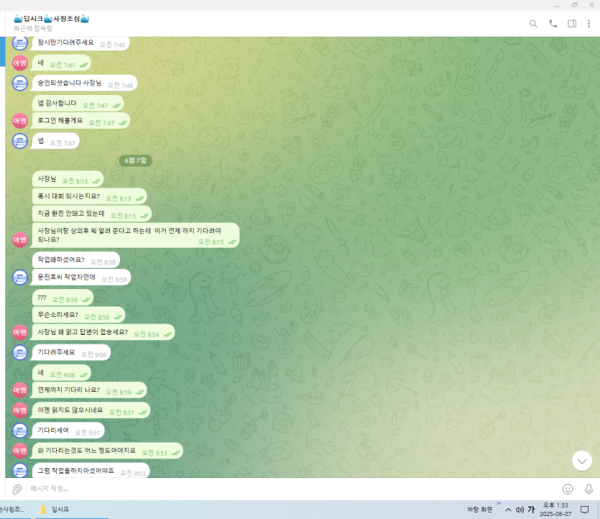Open the notification center icon

(584, 509)
